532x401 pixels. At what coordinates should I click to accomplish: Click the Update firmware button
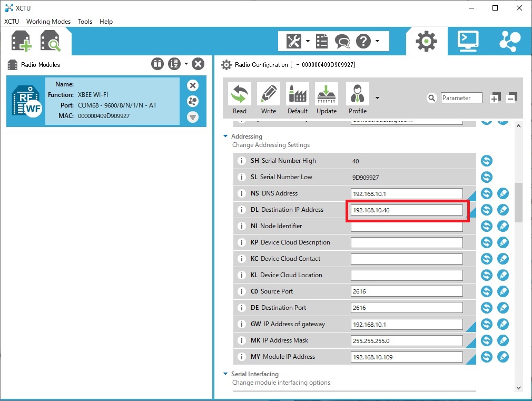[327, 99]
